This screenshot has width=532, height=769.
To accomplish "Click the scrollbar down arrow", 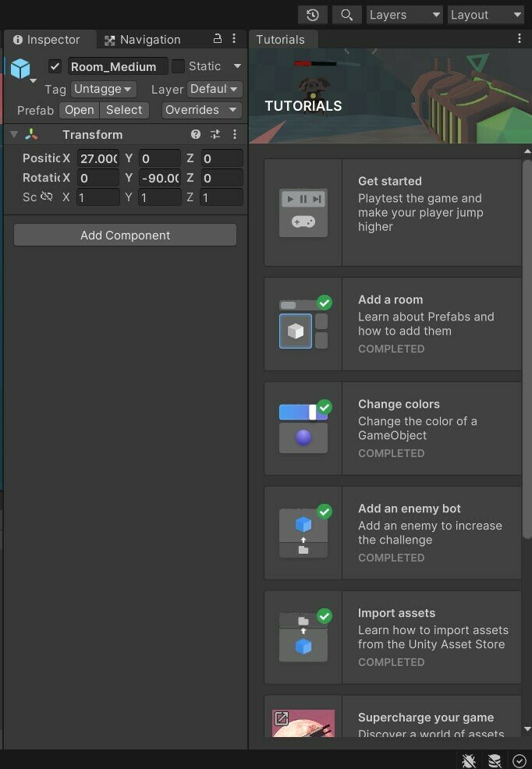I will pyautogui.click(x=527, y=729).
